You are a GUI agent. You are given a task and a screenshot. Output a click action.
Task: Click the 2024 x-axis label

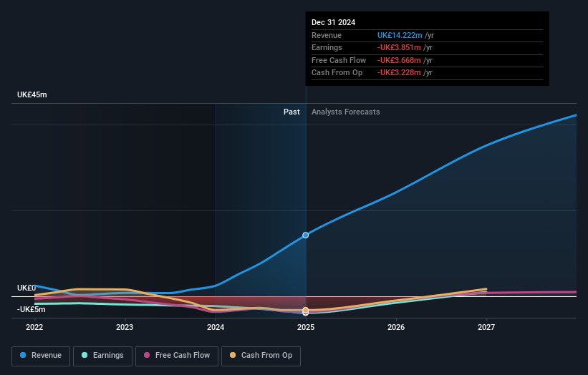click(x=216, y=327)
